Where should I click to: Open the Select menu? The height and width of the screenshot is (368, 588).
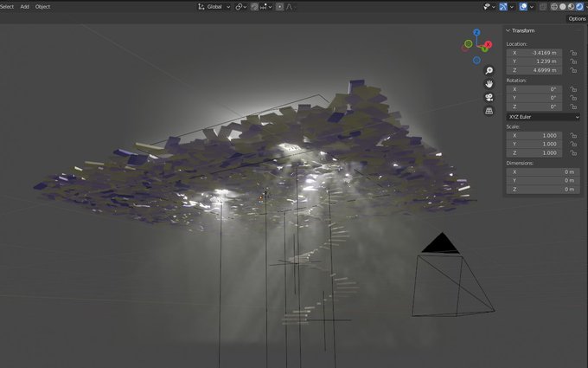pos(7,6)
